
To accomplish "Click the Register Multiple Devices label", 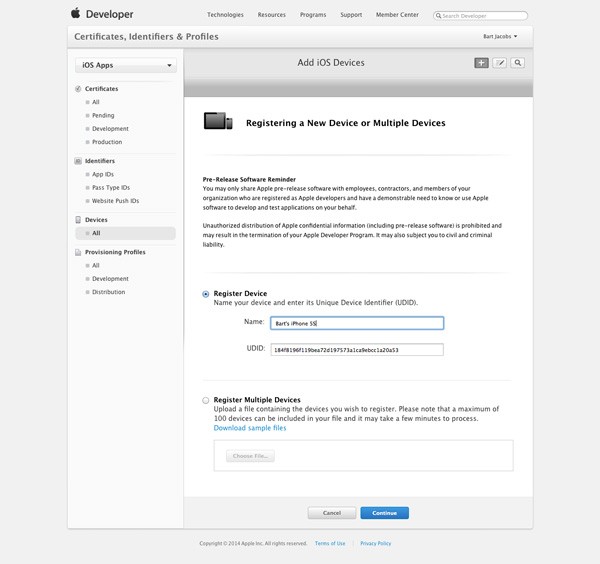I will pos(257,400).
